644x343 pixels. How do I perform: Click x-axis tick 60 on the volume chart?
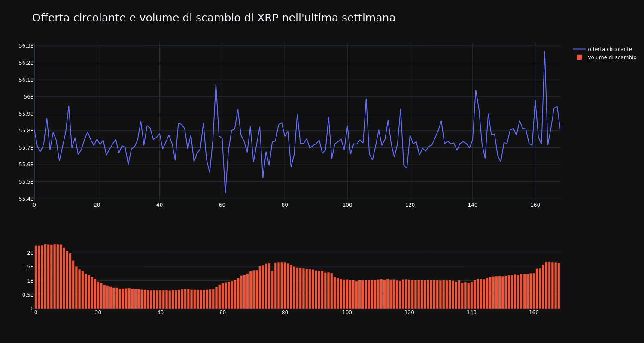tap(222, 313)
